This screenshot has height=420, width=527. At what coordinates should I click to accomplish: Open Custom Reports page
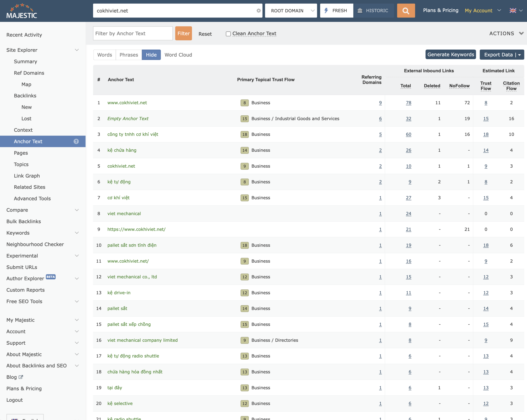point(25,290)
